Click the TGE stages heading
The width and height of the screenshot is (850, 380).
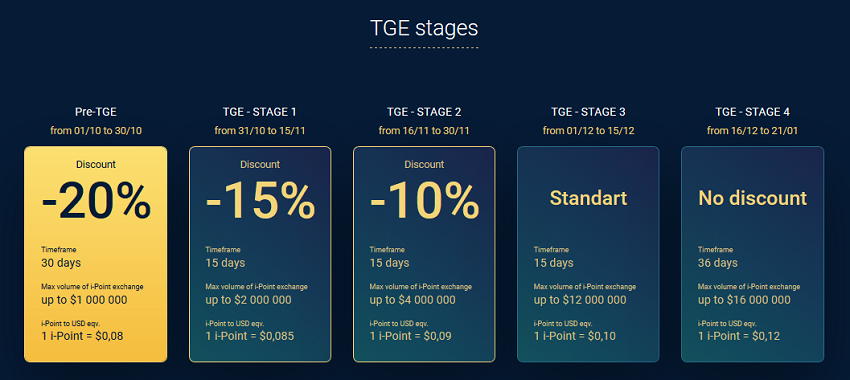pyautogui.click(x=424, y=28)
